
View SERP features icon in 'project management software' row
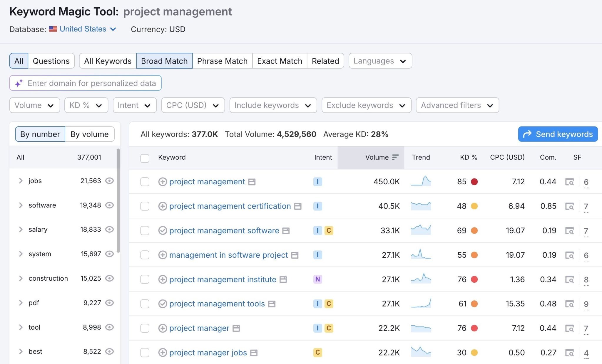pos(569,231)
